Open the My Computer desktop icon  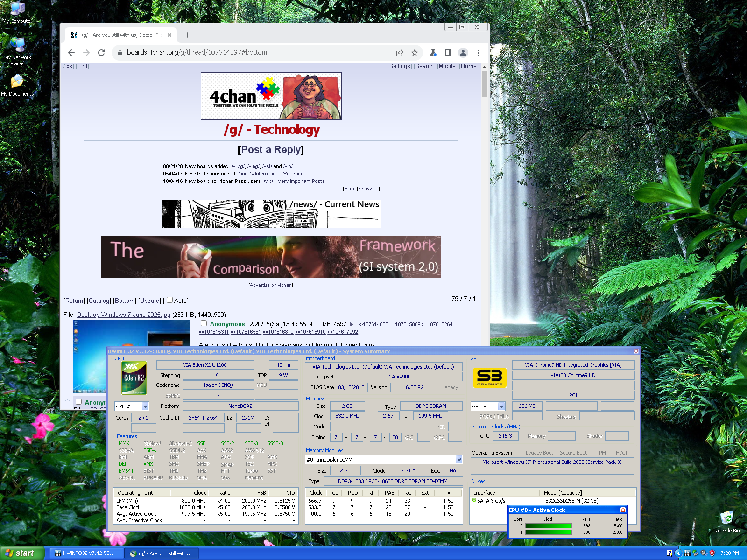[x=17, y=12]
